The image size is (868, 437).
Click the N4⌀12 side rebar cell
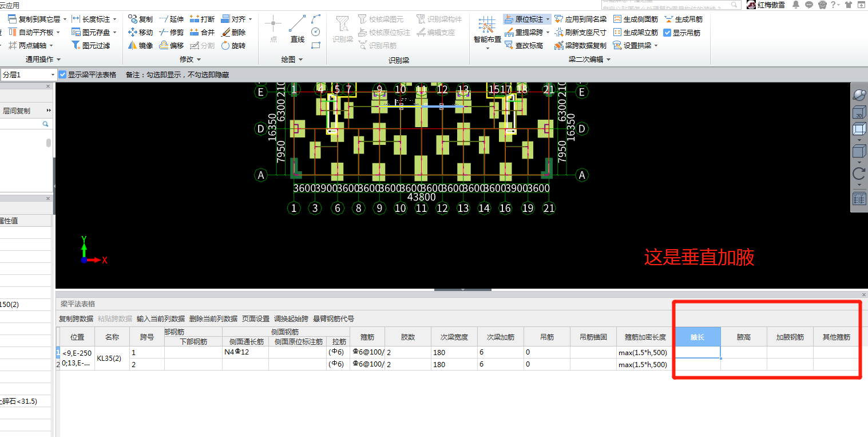[x=245, y=352]
